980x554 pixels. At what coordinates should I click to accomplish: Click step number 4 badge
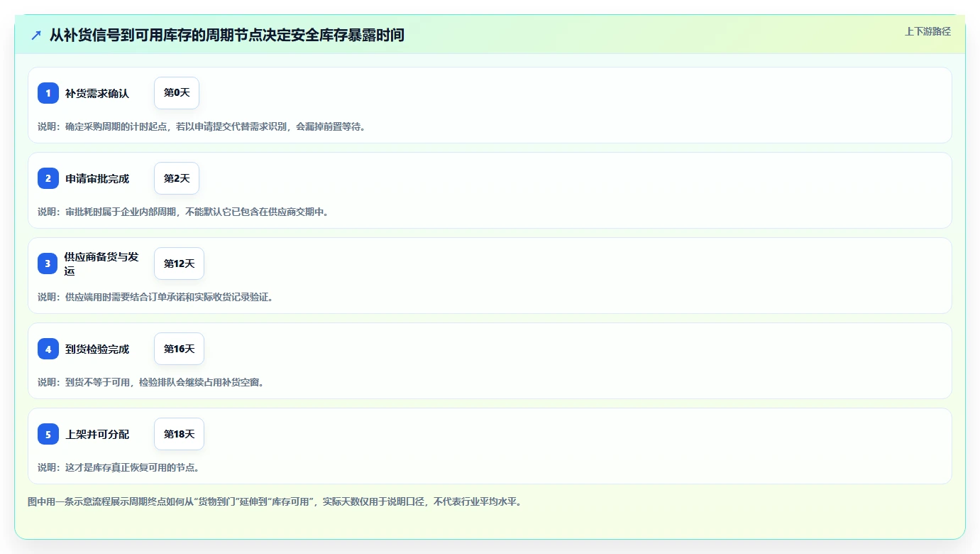(x=48, y=349)
